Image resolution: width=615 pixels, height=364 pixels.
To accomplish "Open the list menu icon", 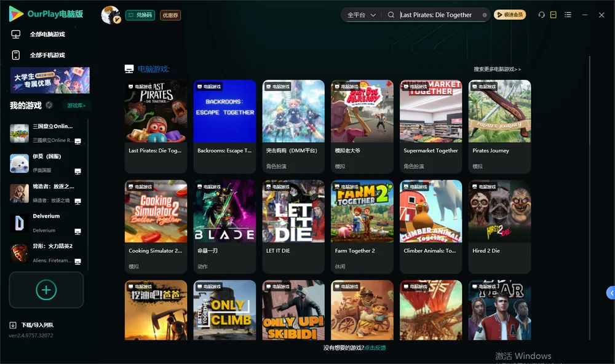I will click(x=568, y=15).
